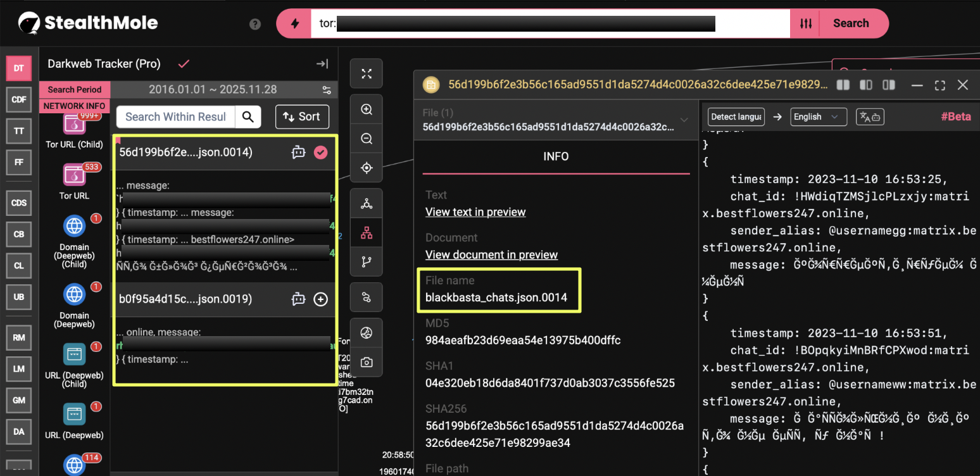
Task: Click the translate language icon
Action: [x=869, y=117]
